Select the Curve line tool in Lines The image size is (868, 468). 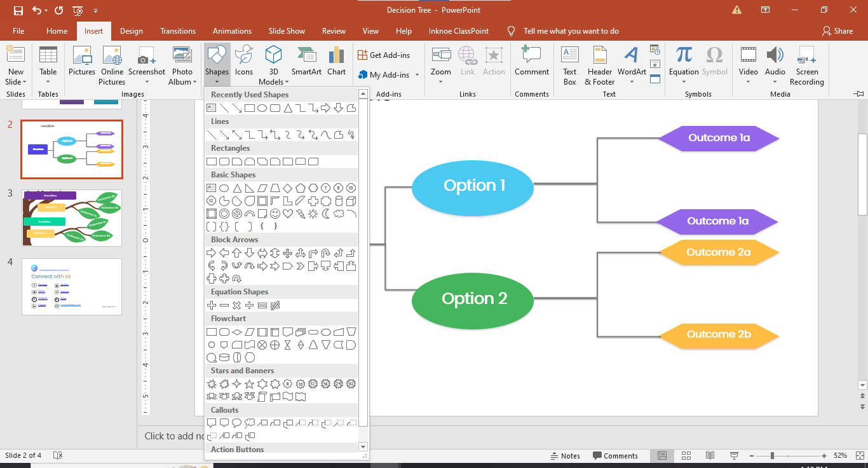point(326,135)
